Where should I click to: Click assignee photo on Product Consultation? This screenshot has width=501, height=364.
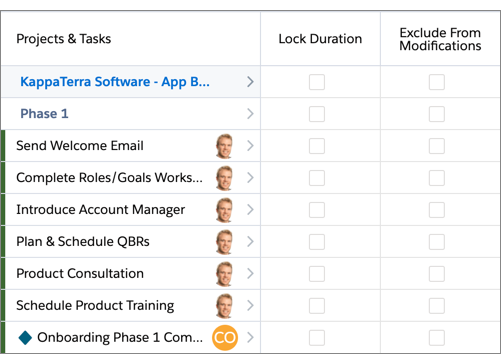(x=224, y=274)
